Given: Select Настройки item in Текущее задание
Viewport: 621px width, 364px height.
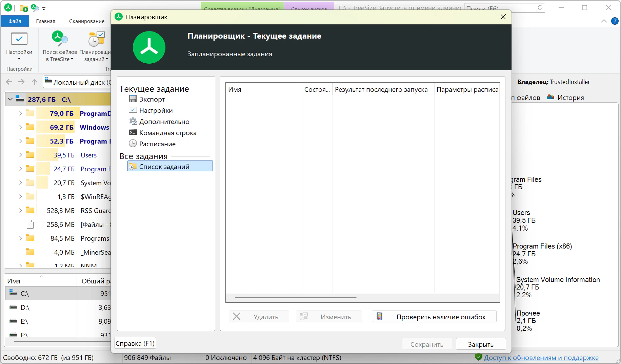Looking at the screenshot, I should (x=156, y=110).
